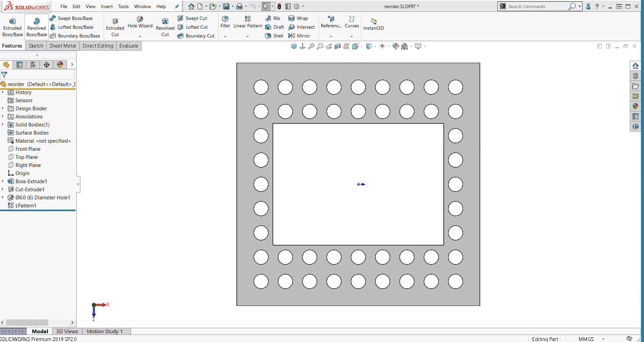Open Appearances tab in task pane

click(x=636, y=106)
